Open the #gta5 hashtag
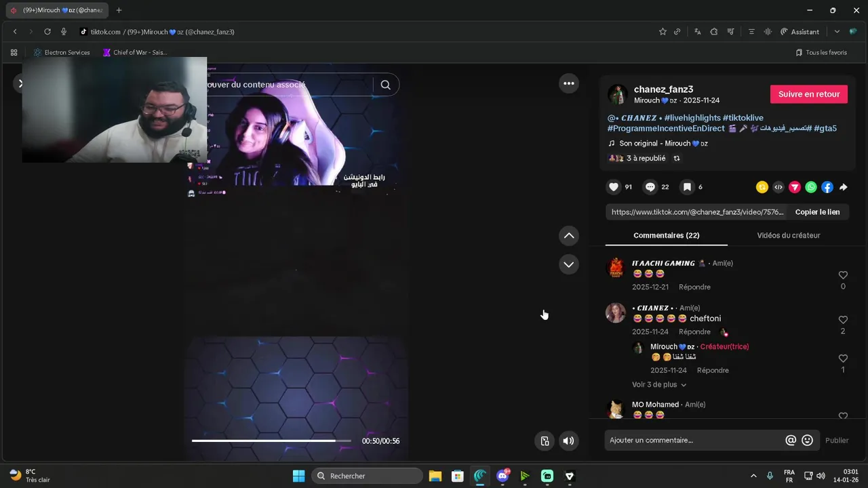Viewport: 868px width, 488px height. pyautogui.click(x=825, y=128)
